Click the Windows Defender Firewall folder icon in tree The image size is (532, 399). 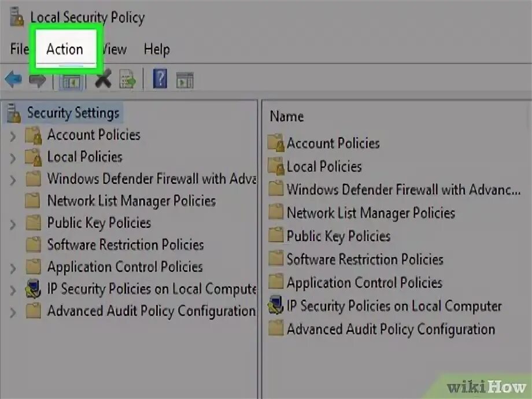(x=34, y=179)
